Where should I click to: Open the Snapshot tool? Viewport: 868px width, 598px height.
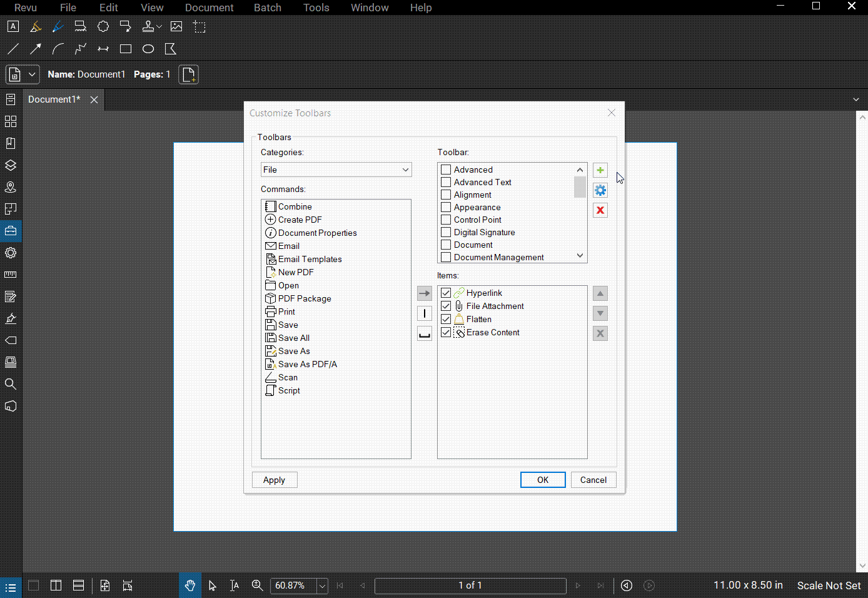(x=199, y=26)
